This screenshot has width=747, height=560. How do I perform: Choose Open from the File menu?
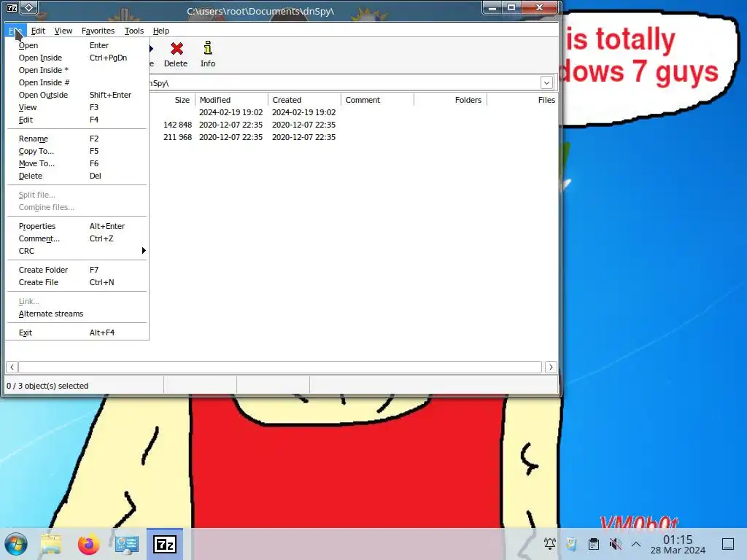(77, 45)
